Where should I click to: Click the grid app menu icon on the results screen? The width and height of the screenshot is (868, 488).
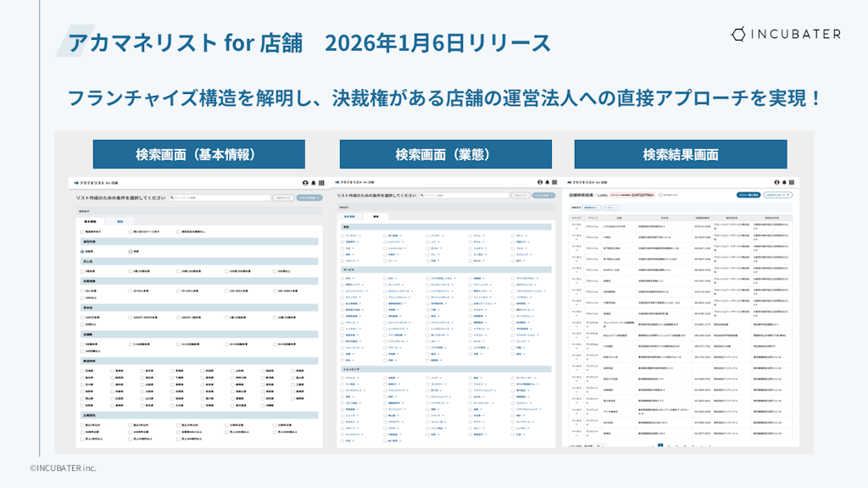click(x=791, y=182)
